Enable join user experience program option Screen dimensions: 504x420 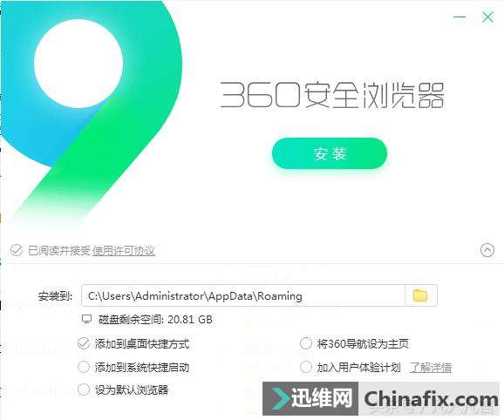(306, 367)
